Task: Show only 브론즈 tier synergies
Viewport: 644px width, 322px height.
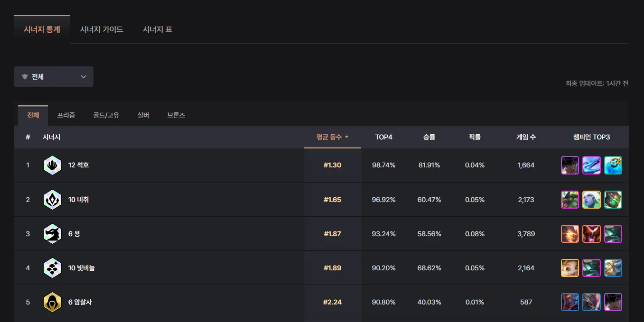Action: point(176,115)
